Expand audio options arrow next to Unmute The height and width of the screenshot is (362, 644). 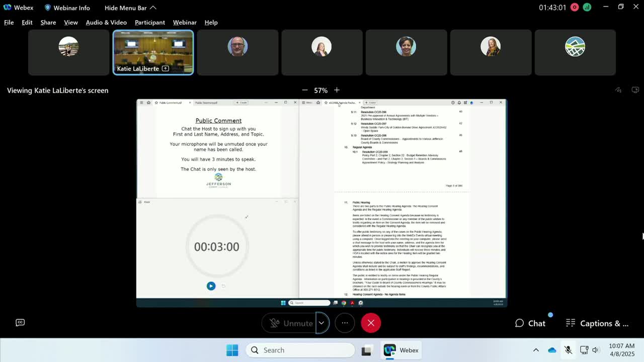pyautogui.click(x=321, y=323)
